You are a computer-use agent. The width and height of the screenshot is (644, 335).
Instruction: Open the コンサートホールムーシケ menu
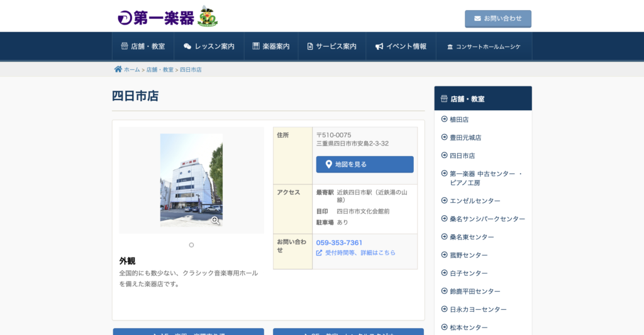[484, 47]
